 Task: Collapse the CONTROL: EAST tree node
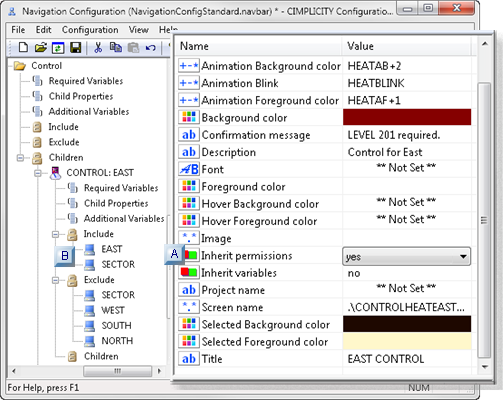pos(38,173)
